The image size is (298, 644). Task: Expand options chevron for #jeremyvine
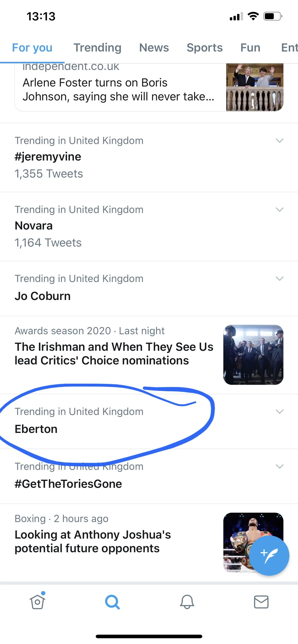pyautogui.click(x=279, y=140)
